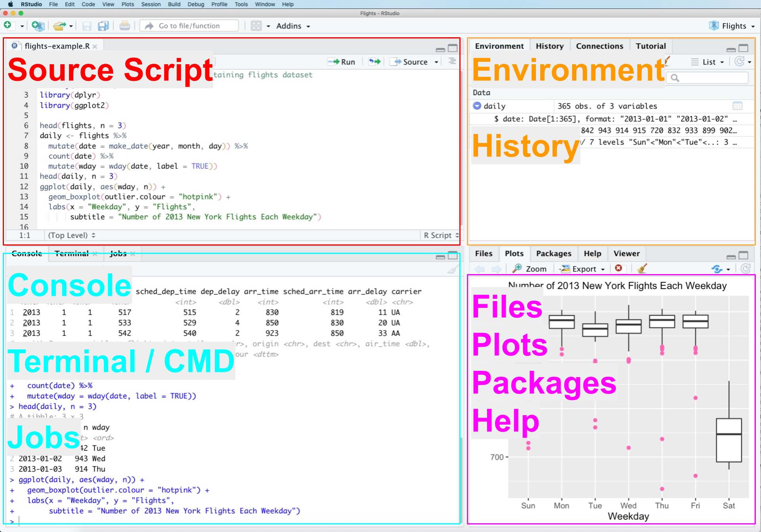Open the Addins dropdown
The height and width of the screenshot is (532, 761).
click(x=293, y=26)
